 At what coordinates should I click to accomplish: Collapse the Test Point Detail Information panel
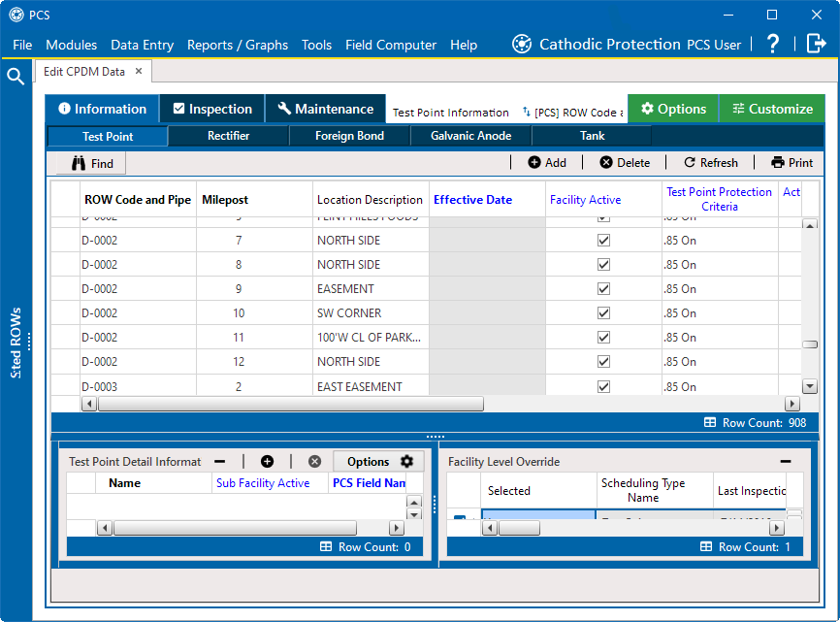[220, 462]
